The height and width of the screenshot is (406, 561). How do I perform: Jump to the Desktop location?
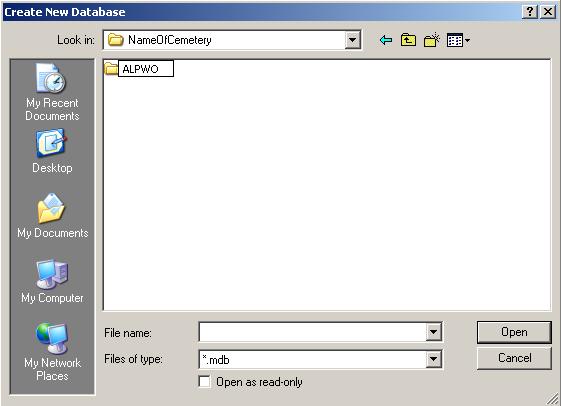point(52,152)
